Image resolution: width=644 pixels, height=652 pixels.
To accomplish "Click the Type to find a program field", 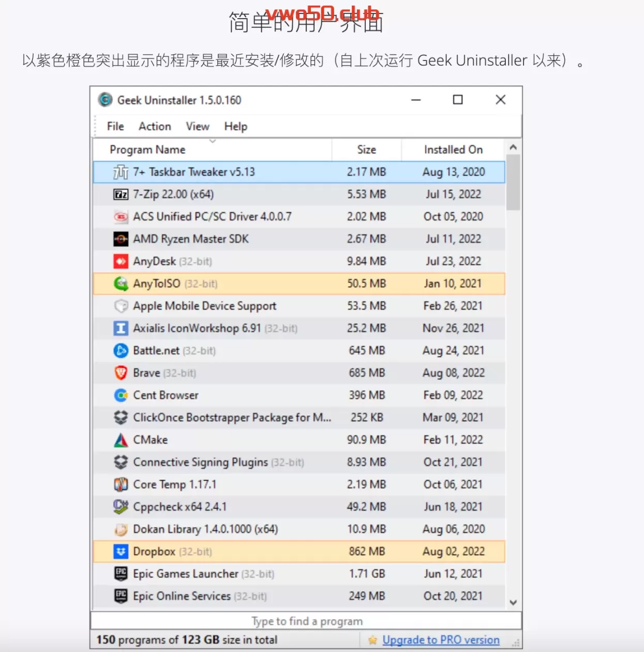I will pyautogui.click(x=306, y=621).
